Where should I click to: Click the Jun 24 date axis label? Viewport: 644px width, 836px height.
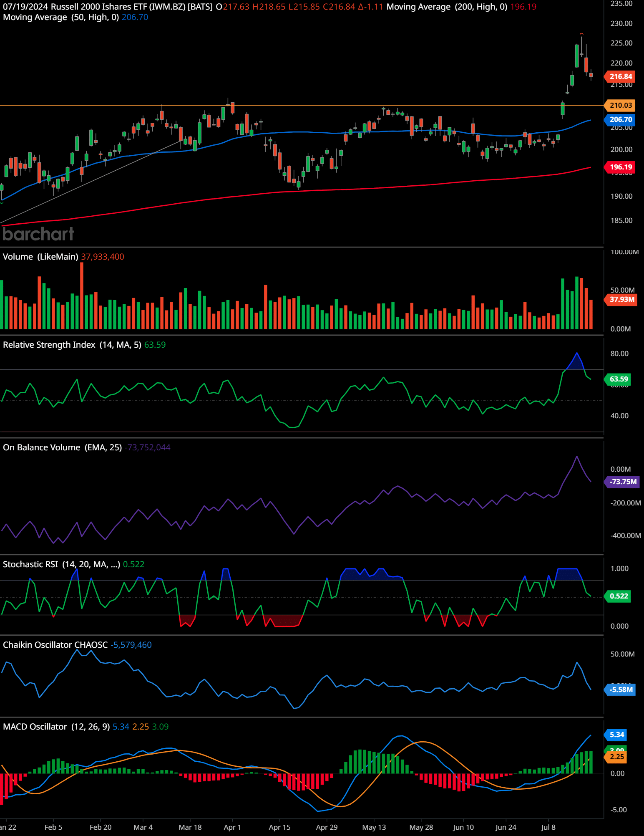[506, 827]
